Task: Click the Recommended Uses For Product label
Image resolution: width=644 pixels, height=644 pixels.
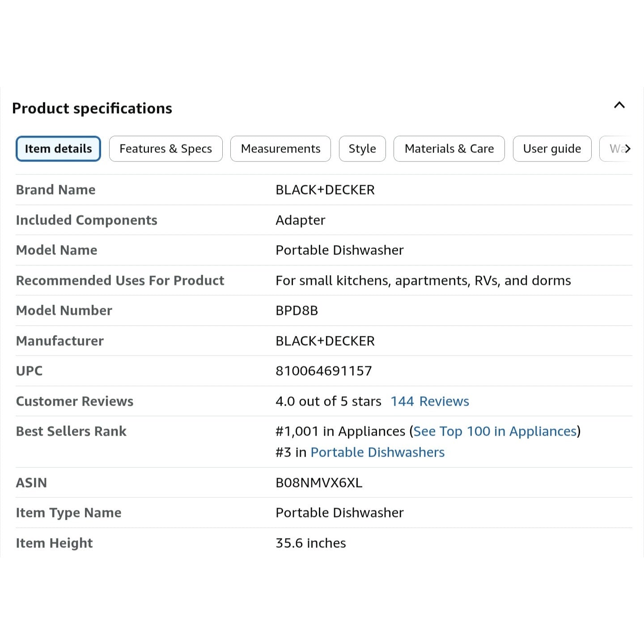Action: 120,280
